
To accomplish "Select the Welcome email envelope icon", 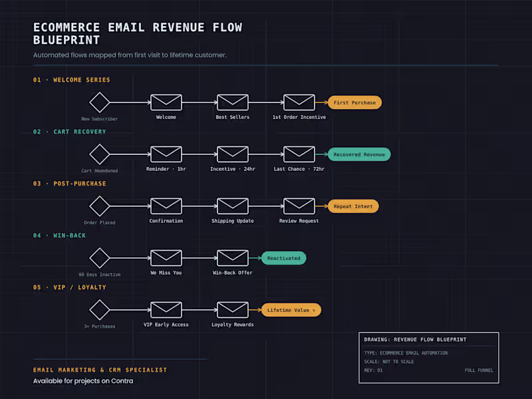I will [x=166, y=102].
